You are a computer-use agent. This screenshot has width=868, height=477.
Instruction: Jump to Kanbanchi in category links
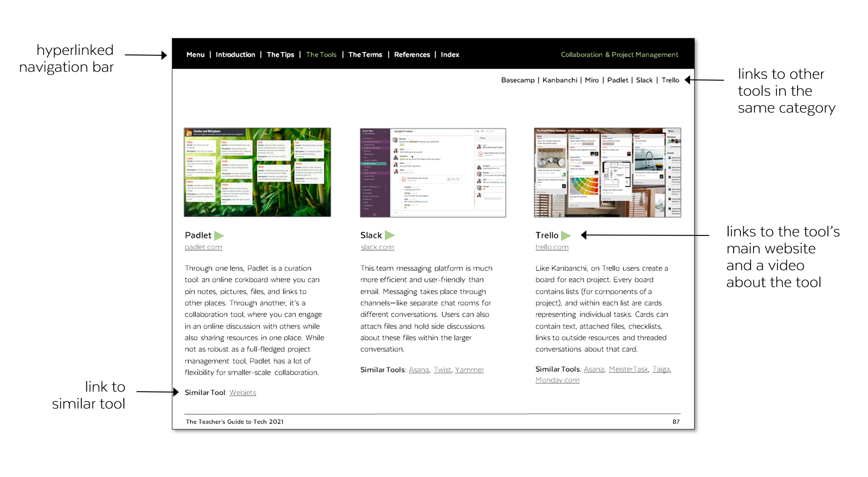coord(560,80)
